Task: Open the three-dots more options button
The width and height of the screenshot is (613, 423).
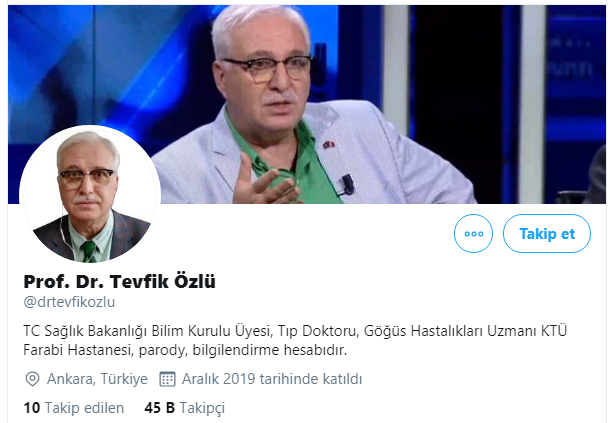Action: pyautogui.click(x=473, y=233)
